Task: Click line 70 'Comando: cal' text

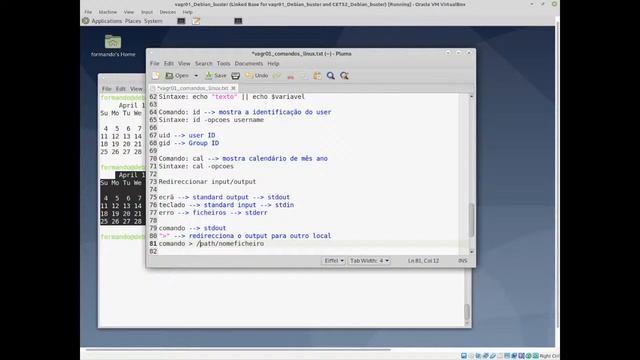Action: 181,158
